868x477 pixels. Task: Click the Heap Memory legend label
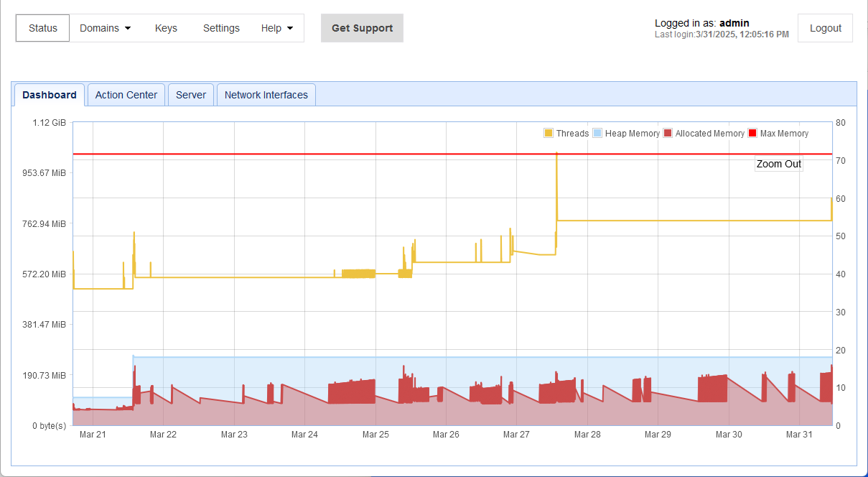point(633,134)
